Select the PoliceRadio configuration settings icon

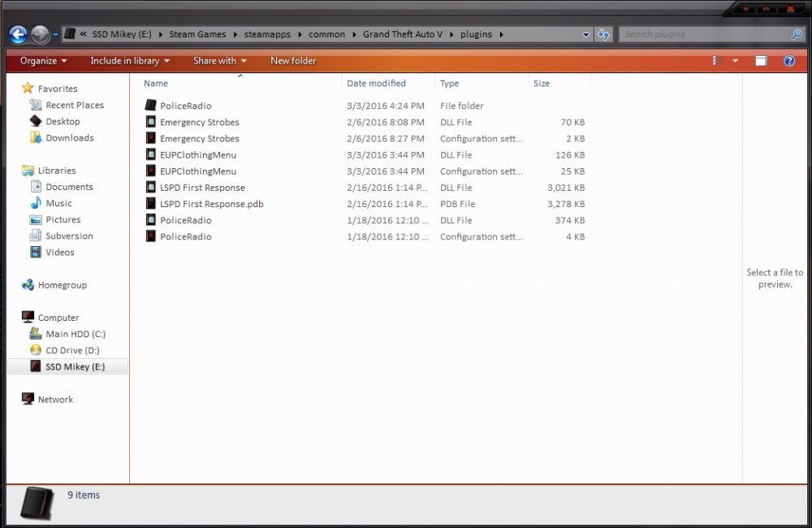pyautogui.click(x=151, y=236)
